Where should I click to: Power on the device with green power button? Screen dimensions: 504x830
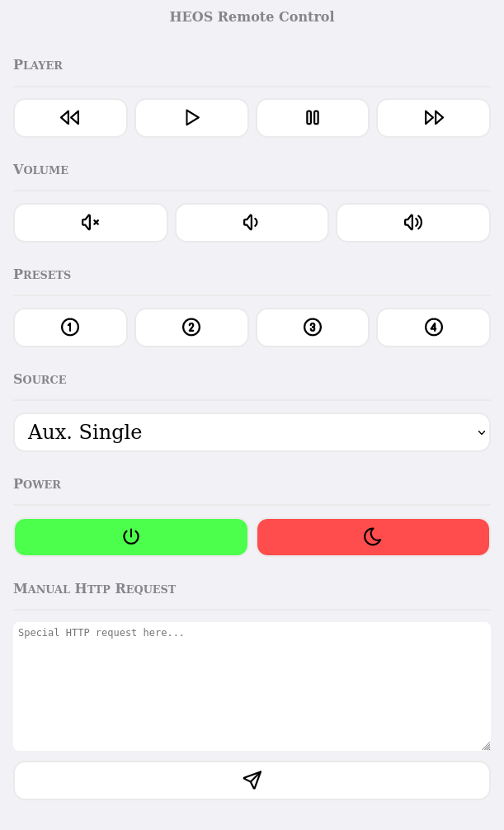[130, 536]
